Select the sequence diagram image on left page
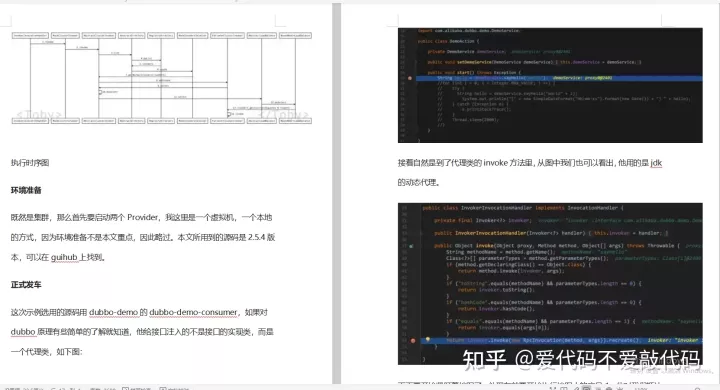720x390 pixels. tap(162, 78)
